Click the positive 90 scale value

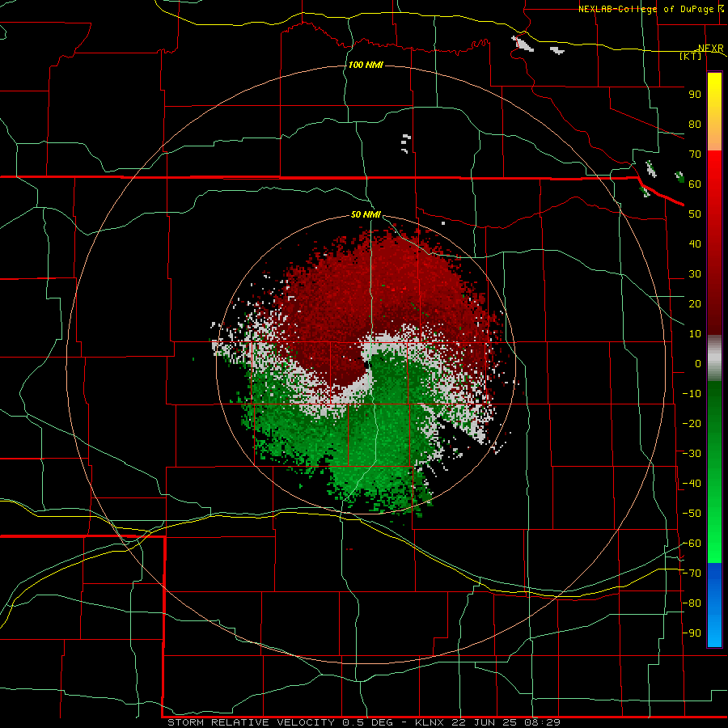click(x=695, y=95)
